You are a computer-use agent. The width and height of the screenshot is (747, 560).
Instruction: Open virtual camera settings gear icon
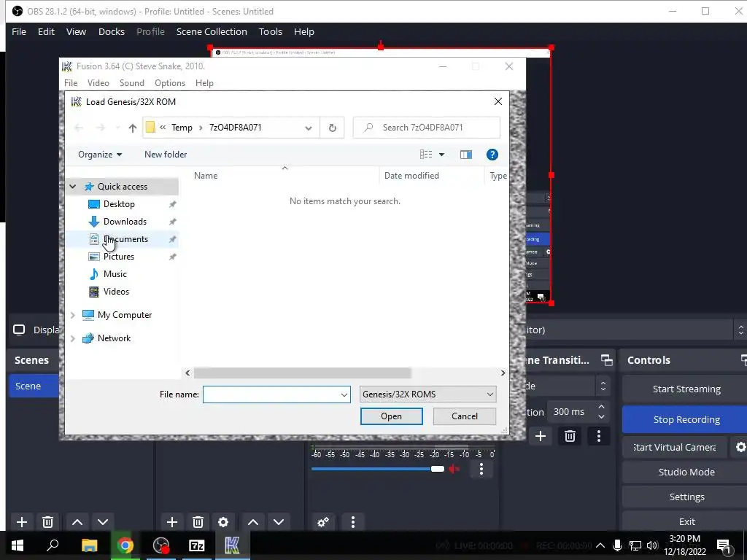[740, 447]
